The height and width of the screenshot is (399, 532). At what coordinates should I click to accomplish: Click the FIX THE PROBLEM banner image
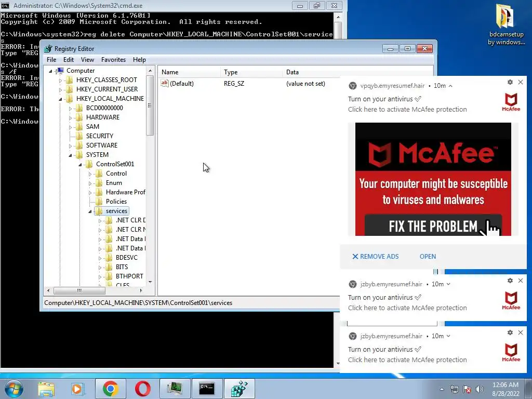click(x=433, y=179)
